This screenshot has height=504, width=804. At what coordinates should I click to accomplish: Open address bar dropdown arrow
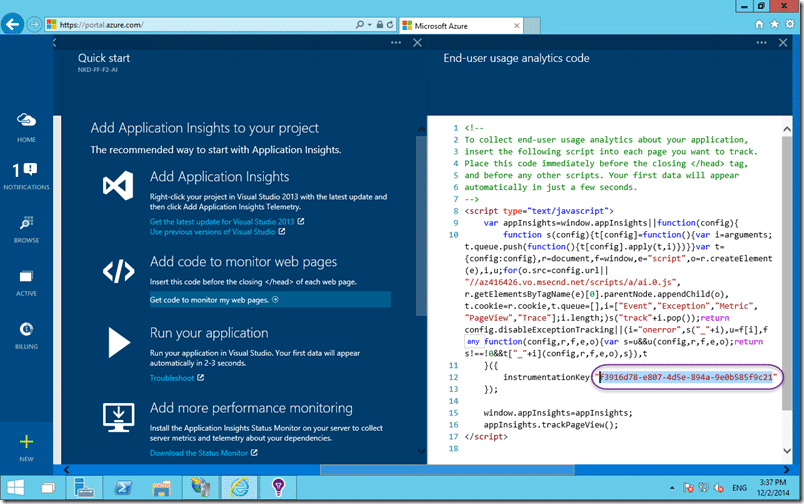tap(370, 25)
